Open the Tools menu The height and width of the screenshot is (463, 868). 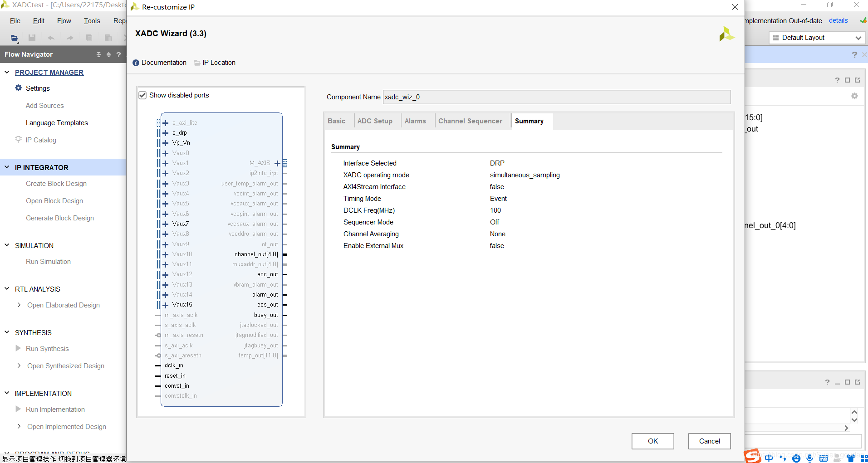[92, 21]
